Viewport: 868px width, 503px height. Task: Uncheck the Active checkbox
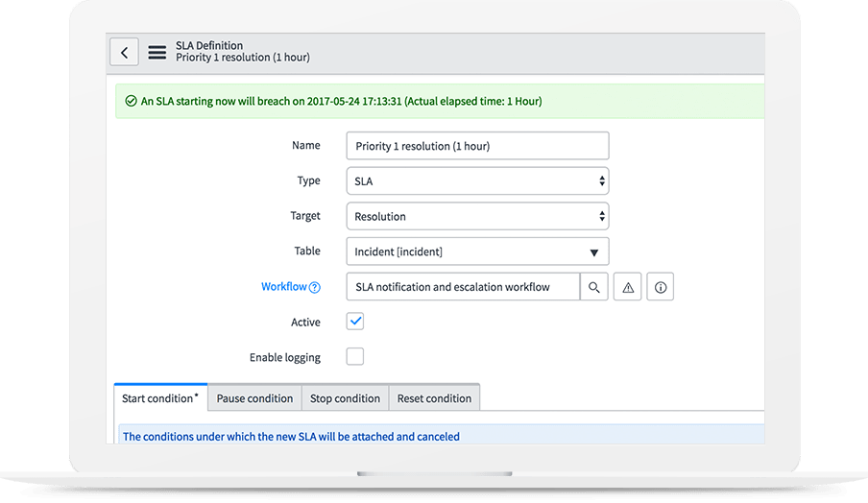coord(355,322)
